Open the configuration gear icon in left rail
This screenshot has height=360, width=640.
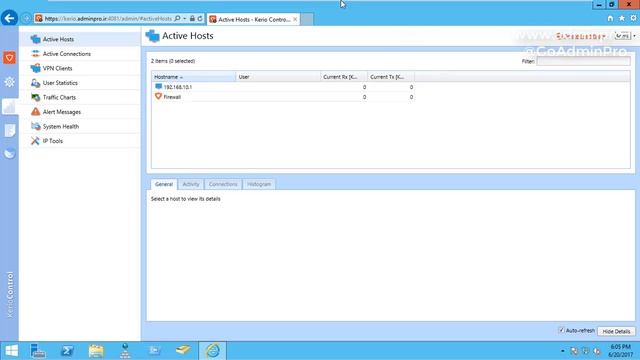(x=9, y=82)
